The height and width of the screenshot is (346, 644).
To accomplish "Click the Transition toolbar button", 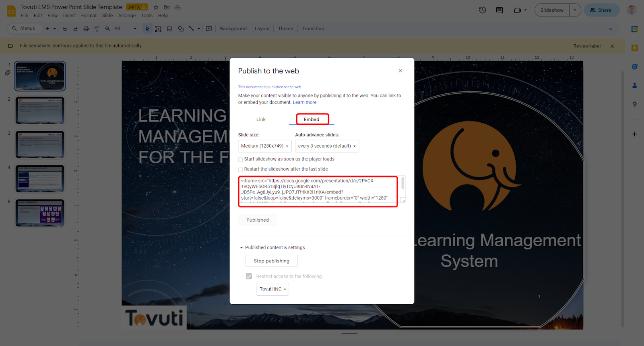I will [313, 29].
